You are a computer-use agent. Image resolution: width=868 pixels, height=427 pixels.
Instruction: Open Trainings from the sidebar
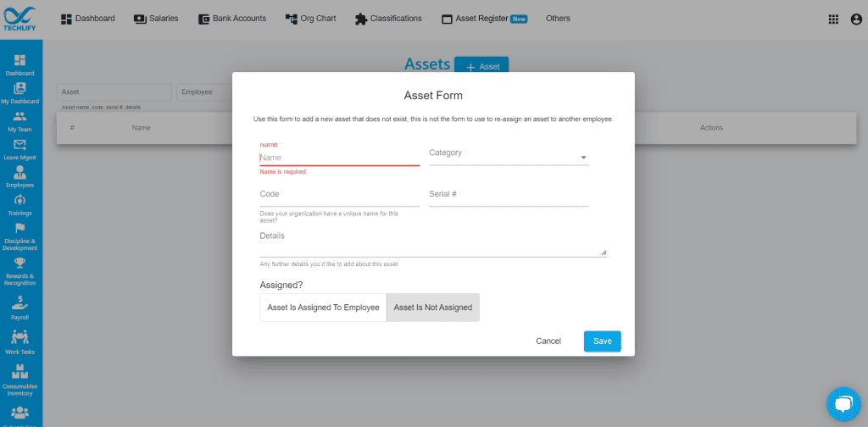click(x=20, y=205)
